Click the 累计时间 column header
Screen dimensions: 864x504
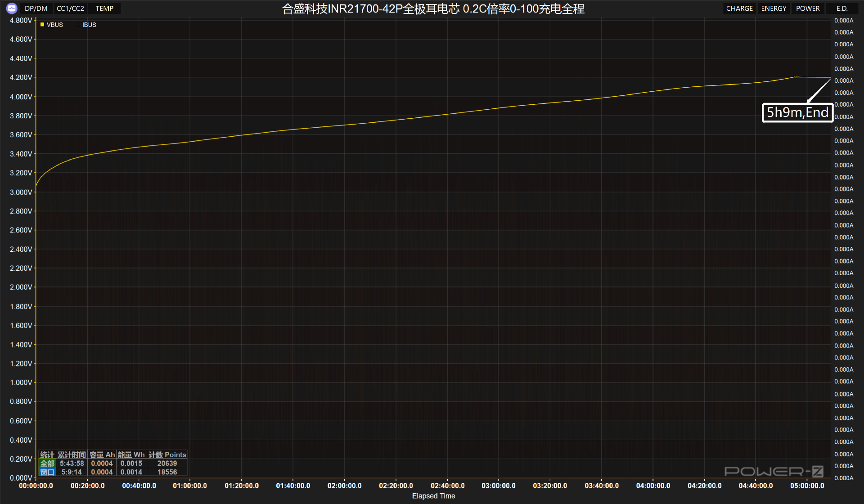click(x=72, y=455)
